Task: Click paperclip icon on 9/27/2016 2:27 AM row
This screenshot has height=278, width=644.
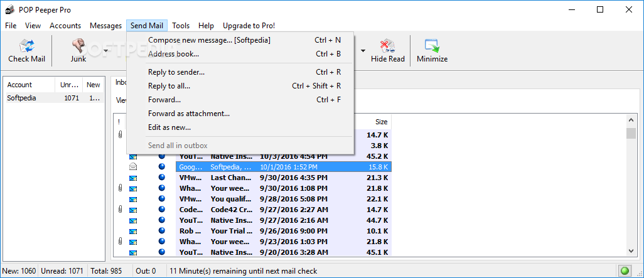Action: 120,210
